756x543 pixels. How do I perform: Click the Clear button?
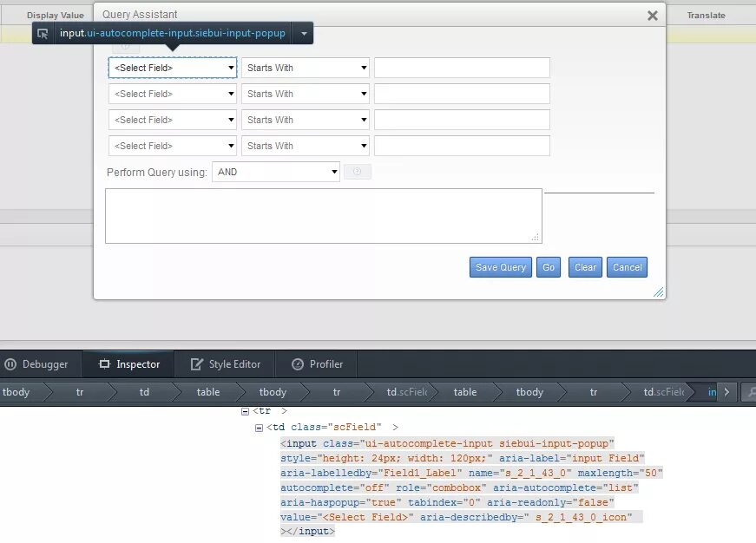[x=585, y=267]
